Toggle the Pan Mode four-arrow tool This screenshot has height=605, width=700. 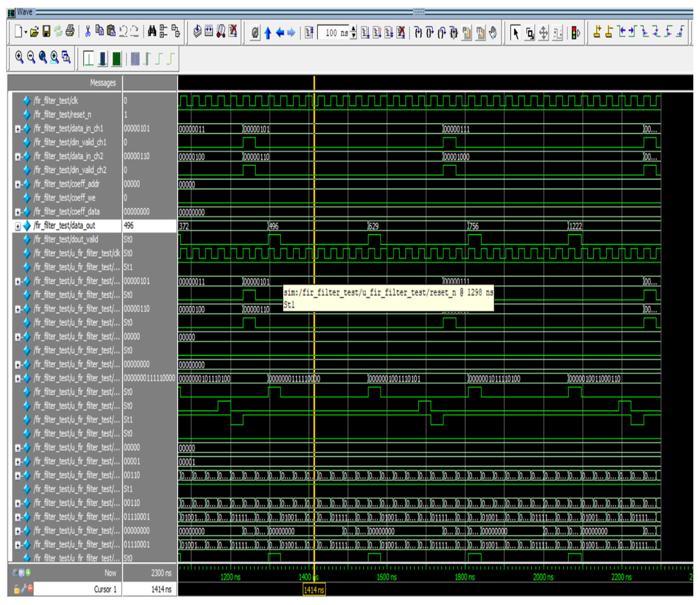pyautogui.click(x=543, y=33)
